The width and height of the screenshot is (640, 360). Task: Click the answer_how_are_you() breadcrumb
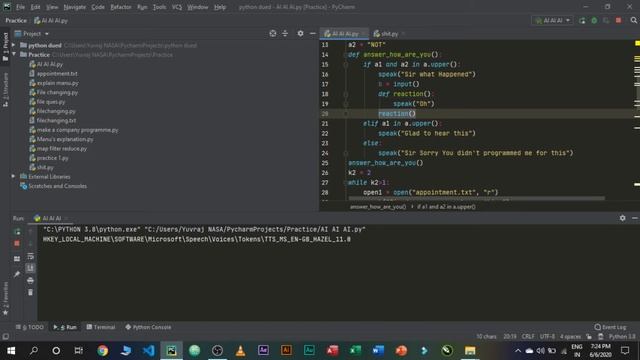(x=378, y=207)
